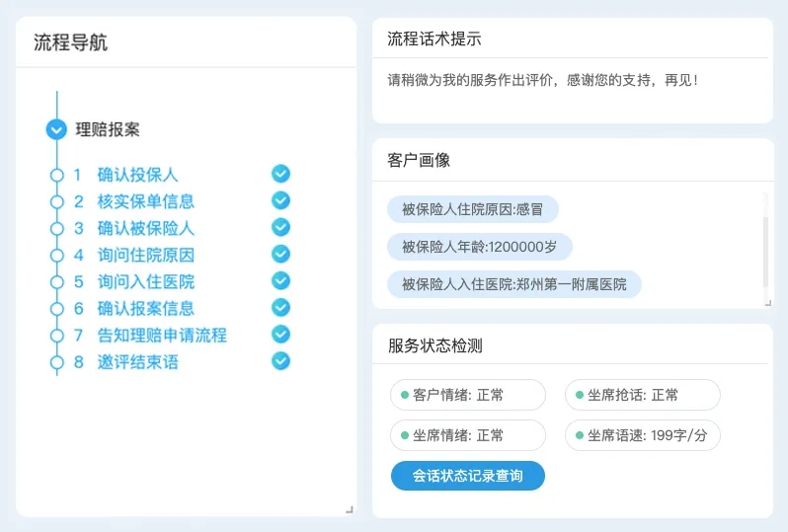Viewport: 788px width, 532px height.
Task: Go to step 8 邀评结束语
Action: click(137, 361)
